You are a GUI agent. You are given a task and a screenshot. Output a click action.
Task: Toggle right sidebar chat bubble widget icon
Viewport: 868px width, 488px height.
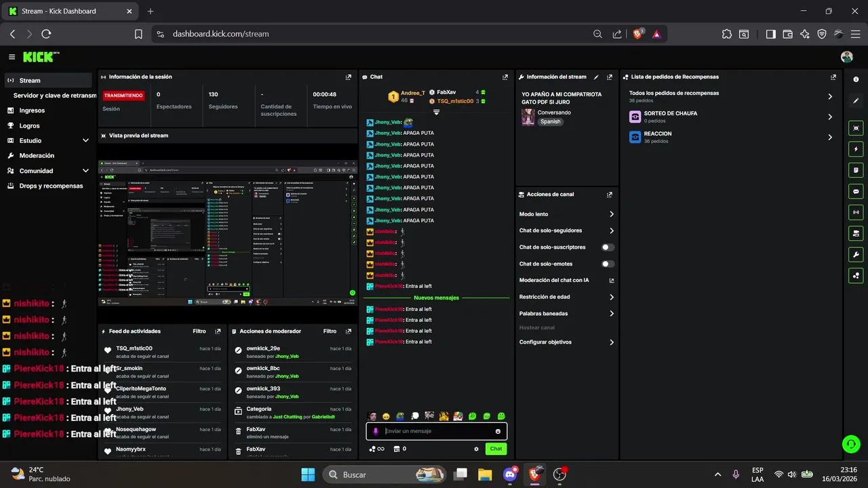(x=856, y=191)
